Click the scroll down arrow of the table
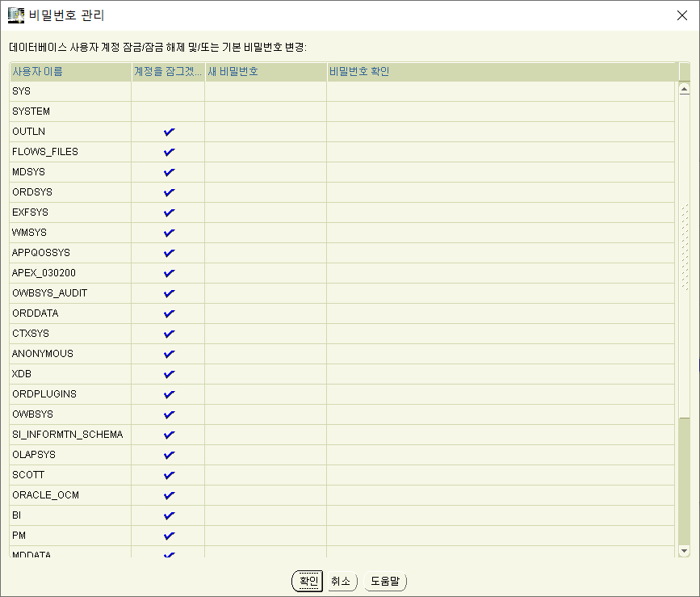This screenshot has width=700, height=597. point(684,551)
